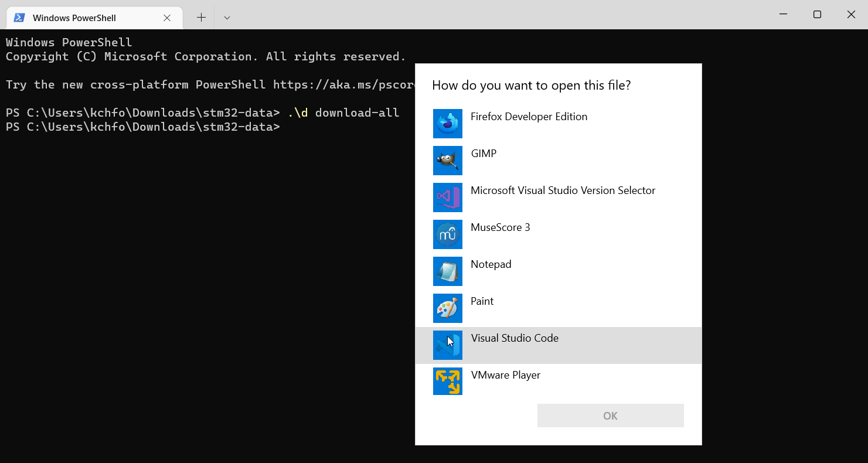Click the VMware Player icon
Viewport: 868px width, 463px height.
tap(448, 380)
